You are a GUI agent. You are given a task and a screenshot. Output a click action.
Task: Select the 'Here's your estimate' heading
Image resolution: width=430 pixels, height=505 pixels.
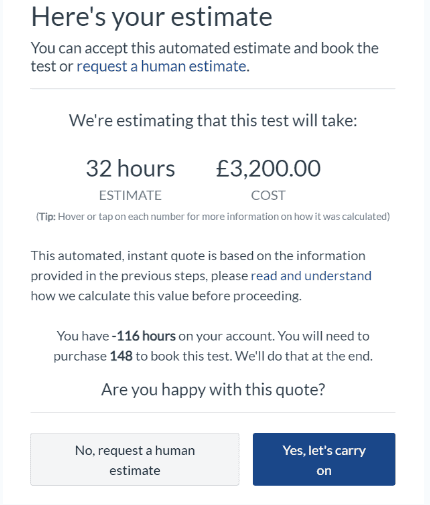point(152,17)
